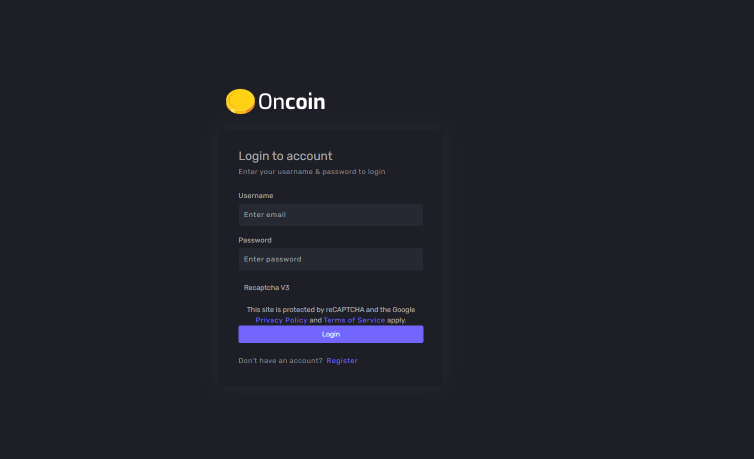Focus the Enter password input field
The height and width of the screenshot is (459, 754).
pyautogui.click(x=330, y=259)
